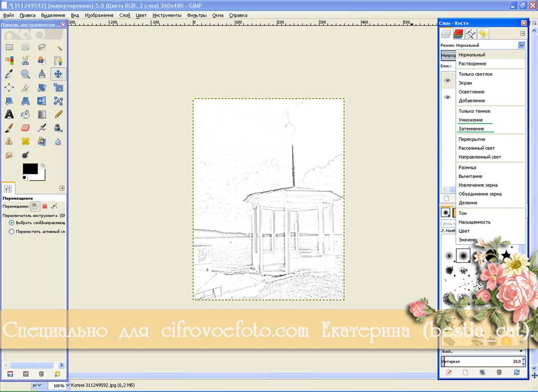Image resolution: width=538 pixels, height=392 pixels.
Task: Choose 'Умножение' blend mode from list
Action: click(471, 120)
